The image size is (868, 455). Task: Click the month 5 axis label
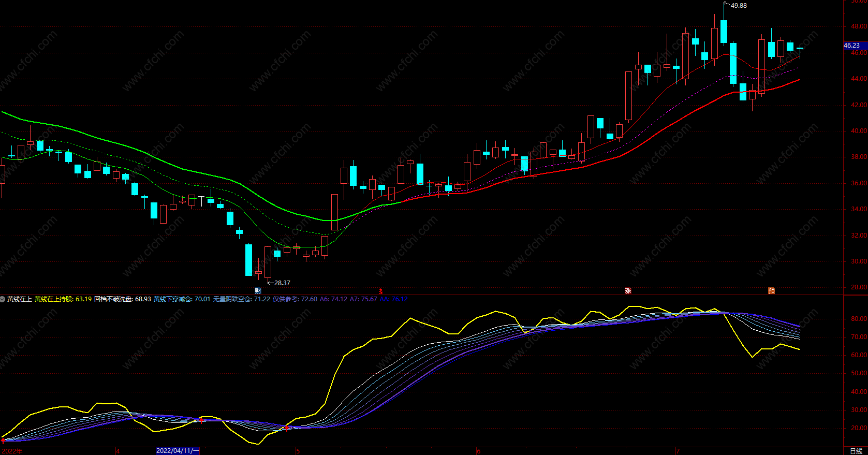point(298,451)
